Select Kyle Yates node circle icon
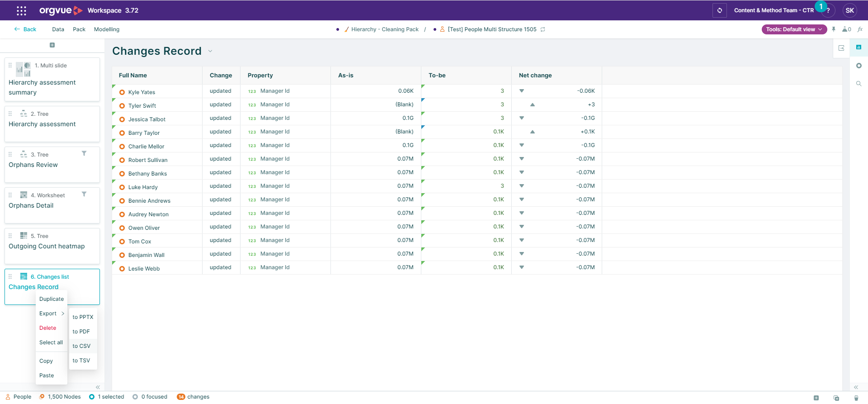The width and height of the screenshot is (868, 404). coord(122,92)
